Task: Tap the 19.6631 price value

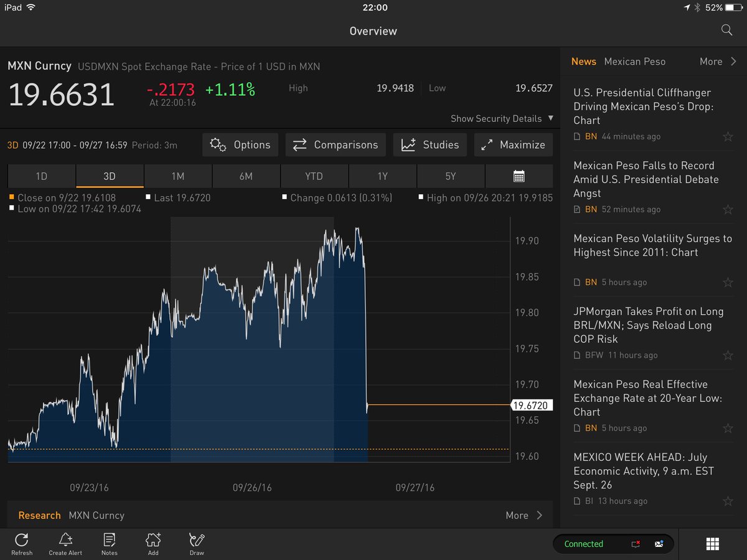Action: click(x=61, y=95)
